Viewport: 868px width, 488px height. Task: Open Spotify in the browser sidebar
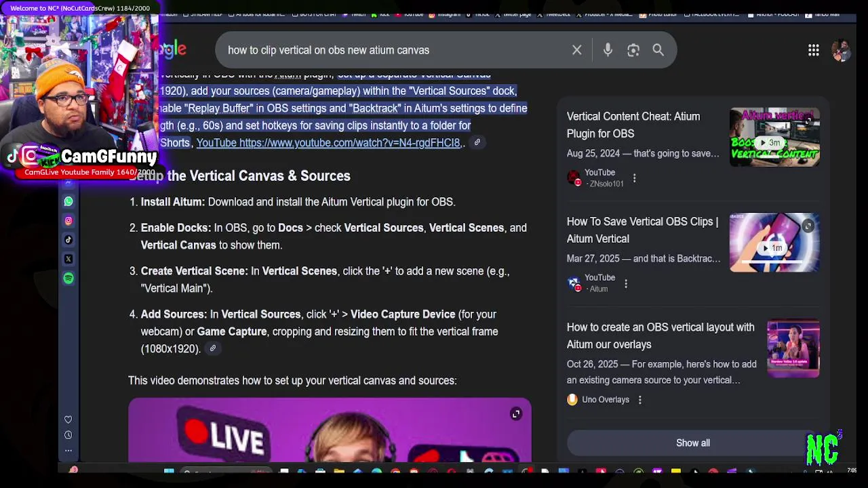(68, 278)
